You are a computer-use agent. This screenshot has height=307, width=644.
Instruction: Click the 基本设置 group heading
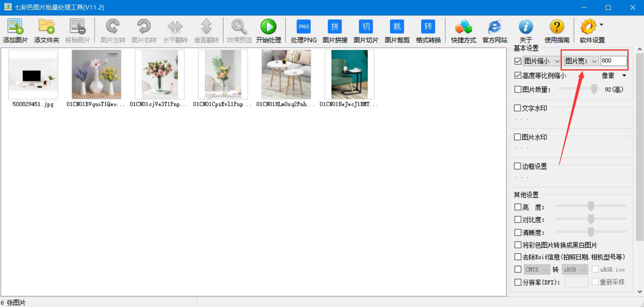tap(526, 49)
